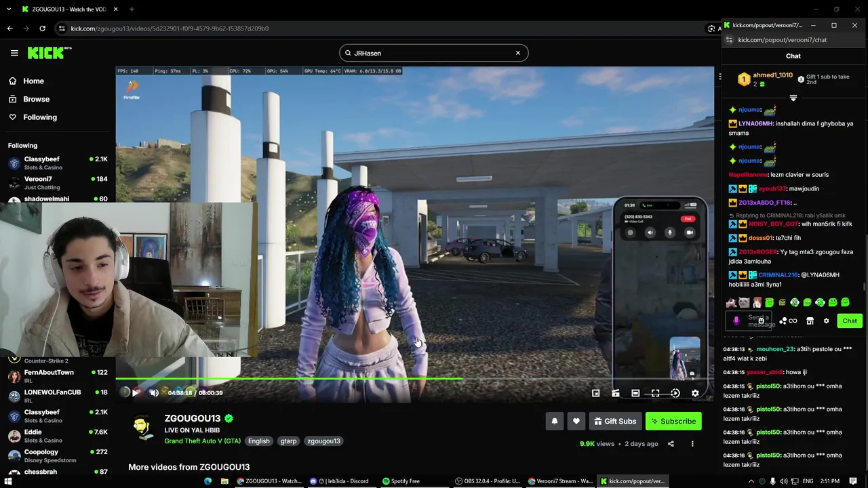868x488 pixels.
Task: Click the KICK logo
Action: 49,53
